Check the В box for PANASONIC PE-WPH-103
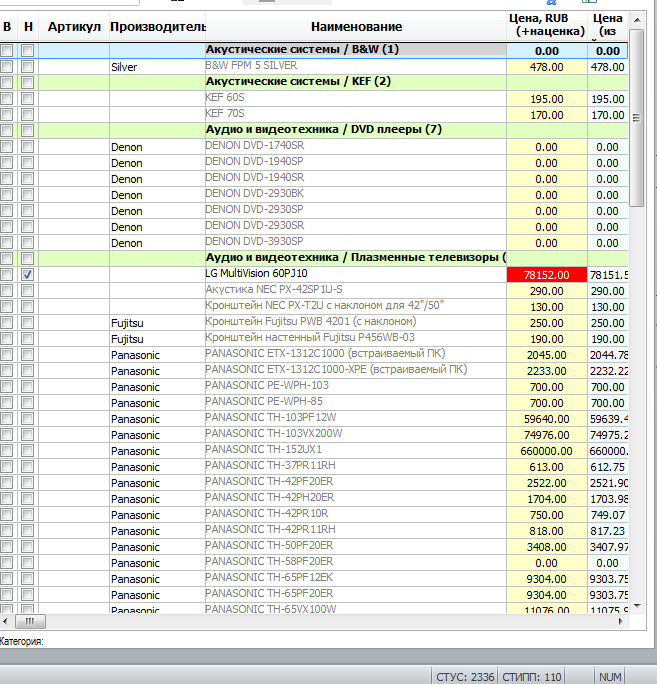 tap(6, 386)
